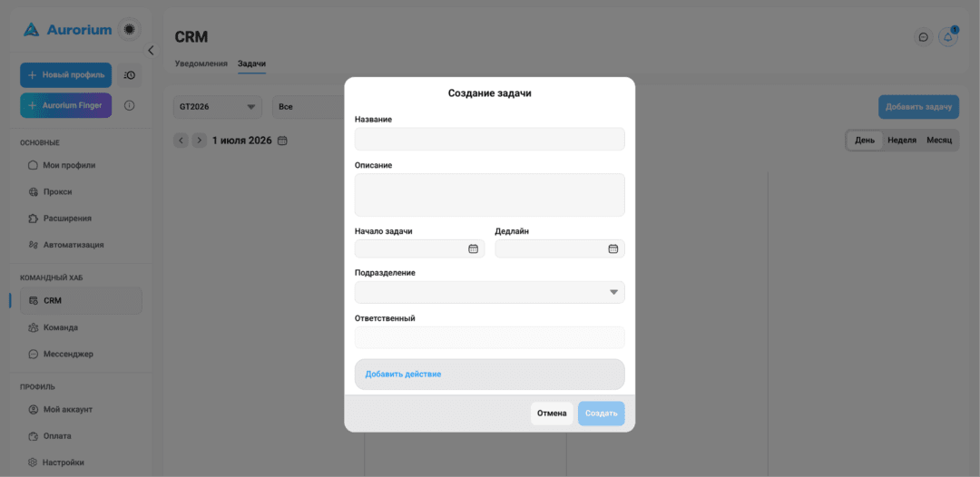Open the notifications bell icon
The height and width of the screenshot is (477, 980).
pyautogui.click(x=948, y=37)
